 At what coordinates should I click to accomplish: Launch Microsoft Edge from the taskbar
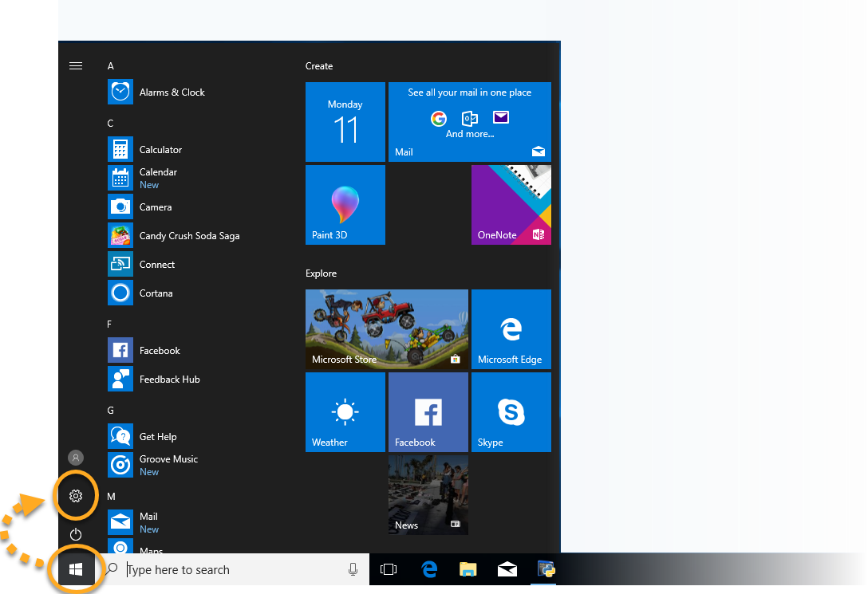point(429,569)
